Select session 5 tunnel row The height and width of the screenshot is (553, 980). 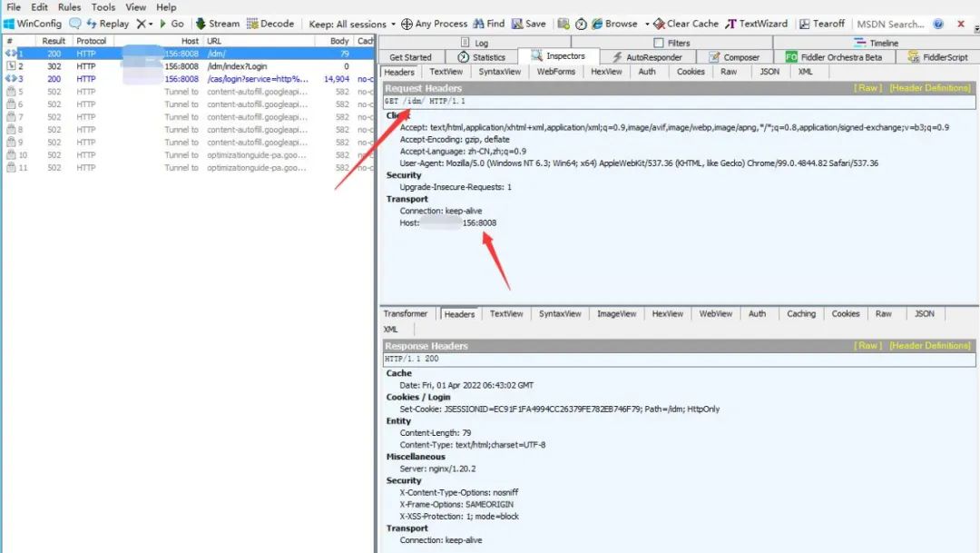pyautogui.click(x=188, y=92)
